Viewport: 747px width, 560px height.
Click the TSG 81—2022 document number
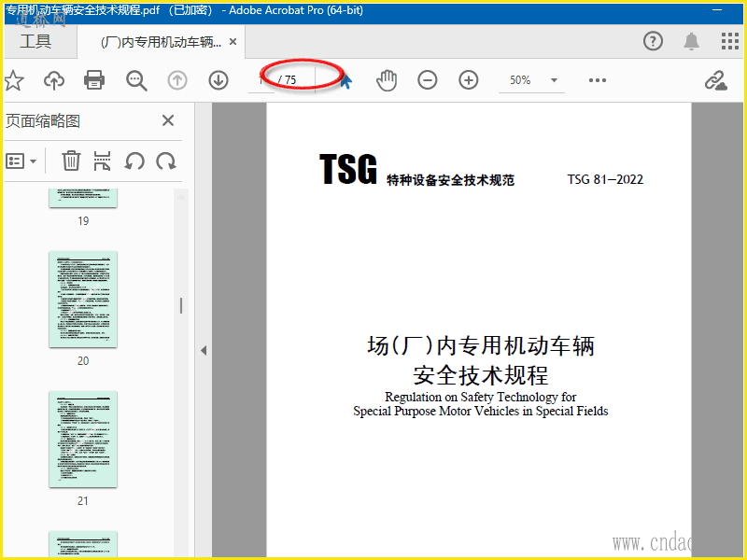[605, 179]
